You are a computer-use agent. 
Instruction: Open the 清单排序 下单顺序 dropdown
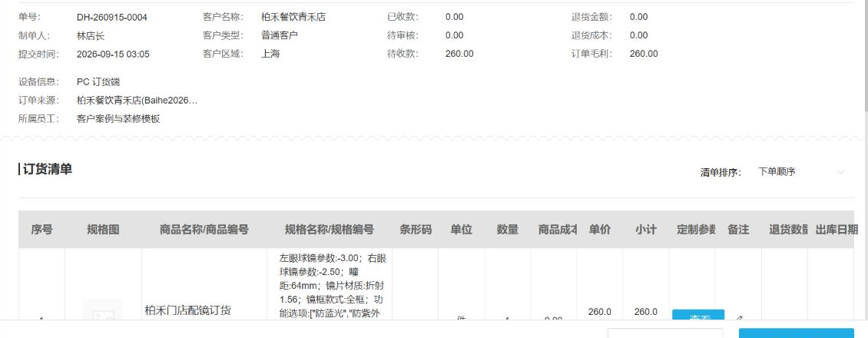(802, 172)
